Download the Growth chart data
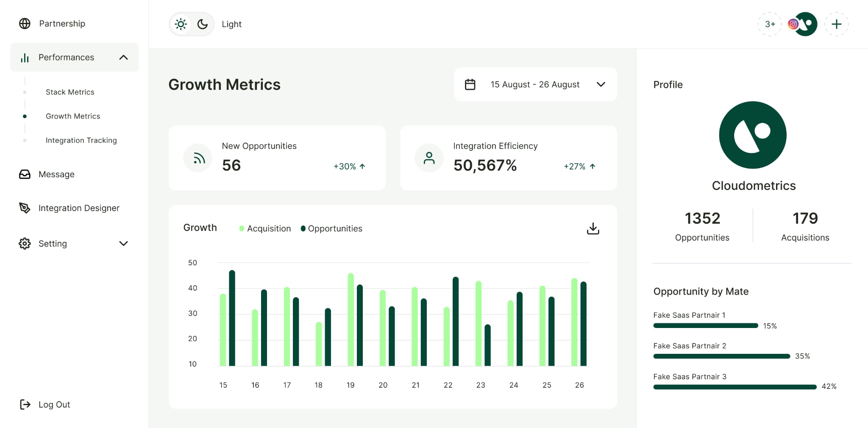The image size is (868, 428). coord(593,228)
